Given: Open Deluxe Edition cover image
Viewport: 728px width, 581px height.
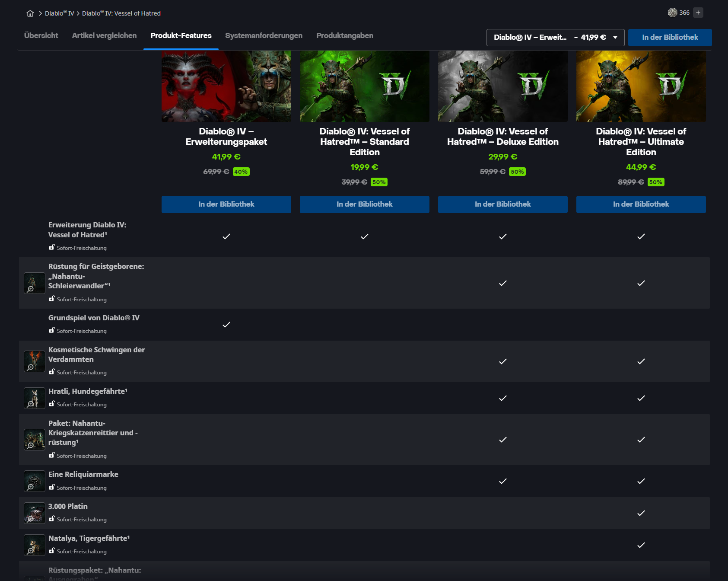Looking at the screenshot, I should [503, 86].
